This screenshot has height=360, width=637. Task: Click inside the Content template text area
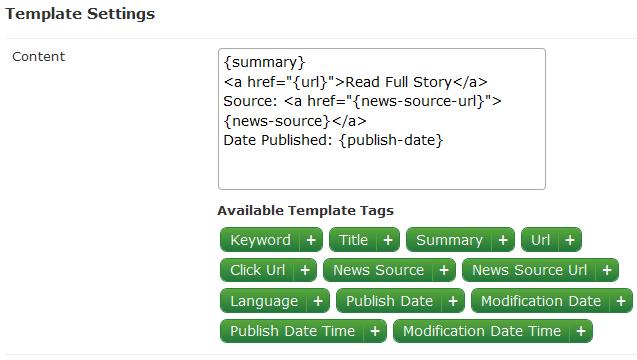[x=382, y=119]
